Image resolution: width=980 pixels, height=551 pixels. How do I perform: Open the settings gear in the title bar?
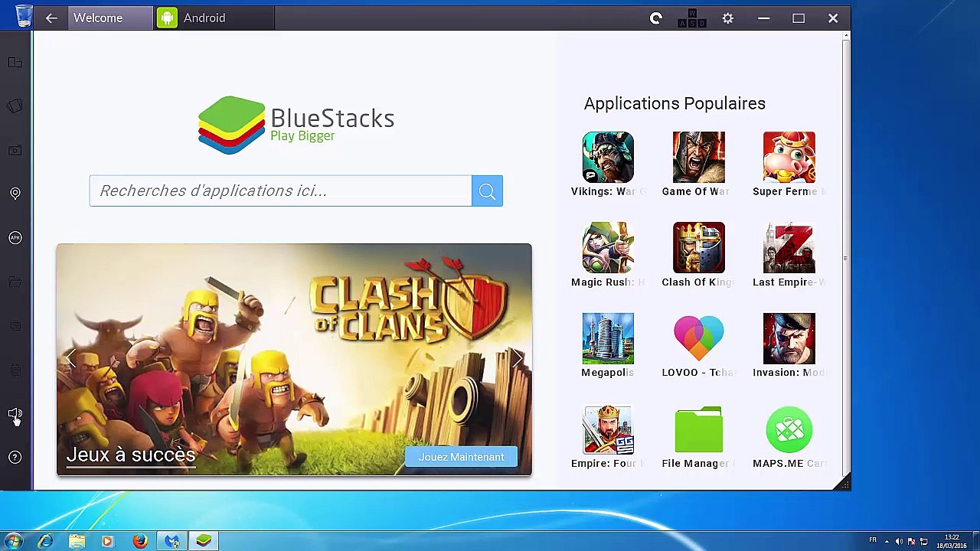(727, 18)
